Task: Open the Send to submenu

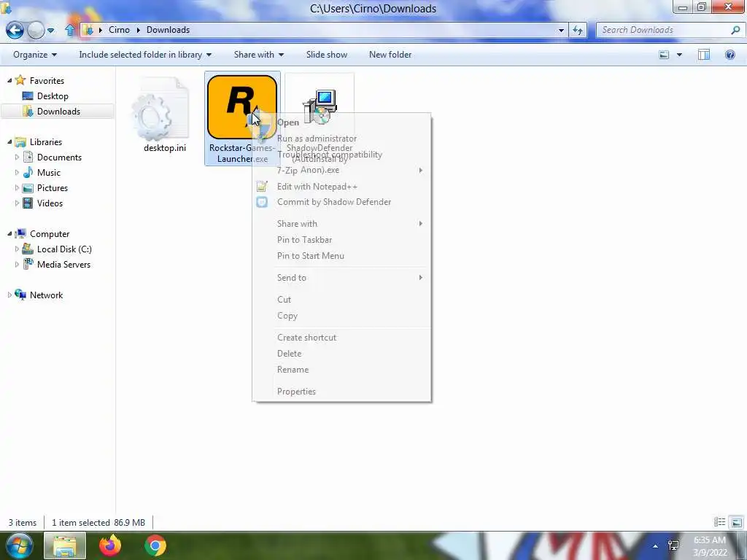Action: coord(341,278)
